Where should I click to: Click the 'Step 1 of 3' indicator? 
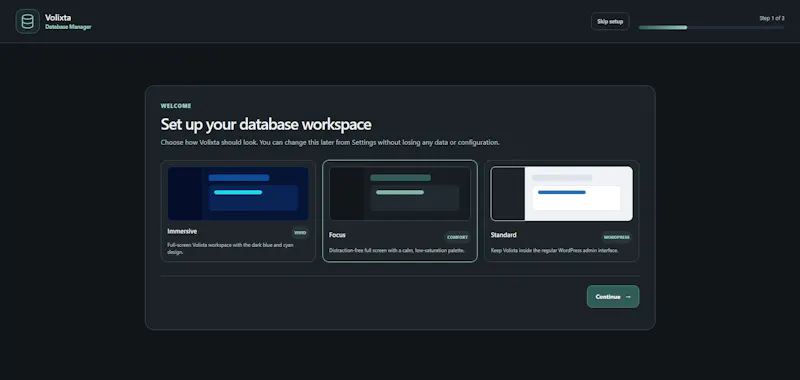point(772,18)
